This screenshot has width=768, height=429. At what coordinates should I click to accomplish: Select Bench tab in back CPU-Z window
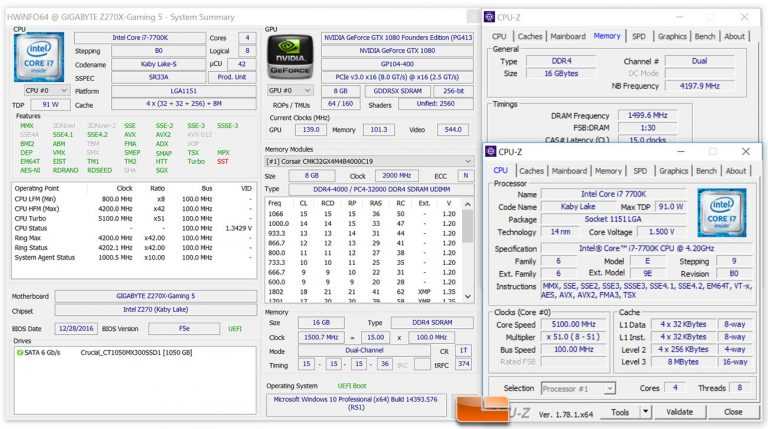point(705,36)
